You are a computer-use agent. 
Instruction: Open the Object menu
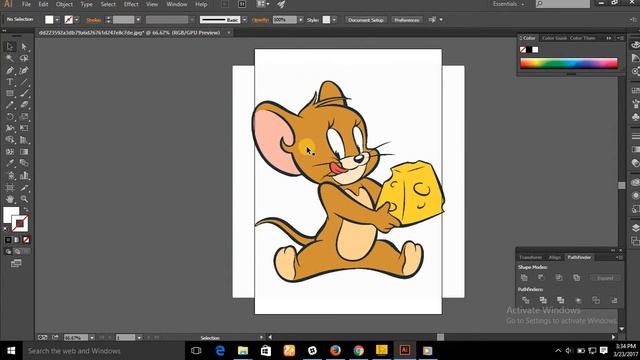pyautogui.click(x=64, y=4)
